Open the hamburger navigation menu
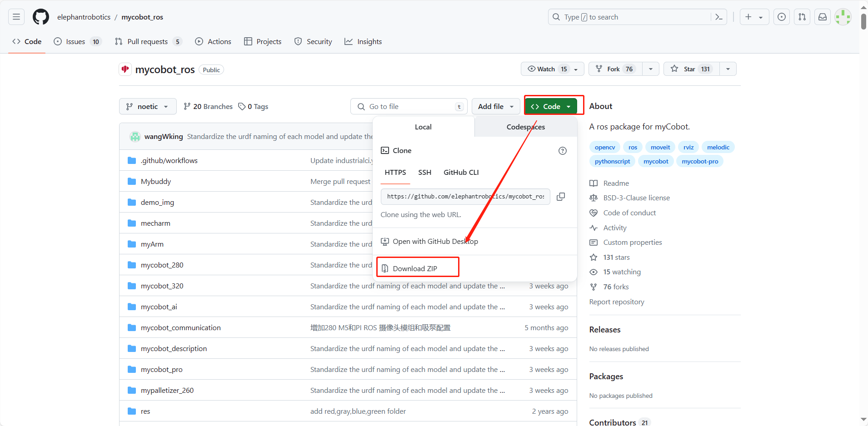This screenshot has height=426, width=868. (16, 17)
